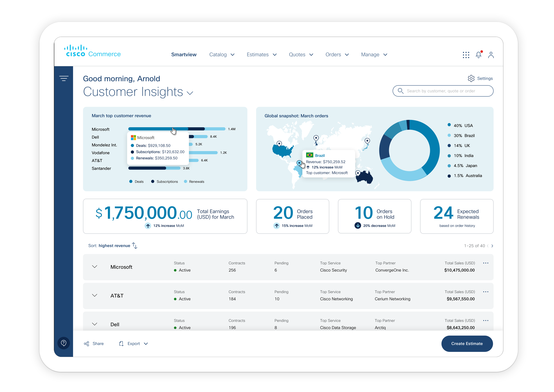Toggle the Renewals series in the legend
The height and width of the screenshot is (392, 554).
[194, 181]
